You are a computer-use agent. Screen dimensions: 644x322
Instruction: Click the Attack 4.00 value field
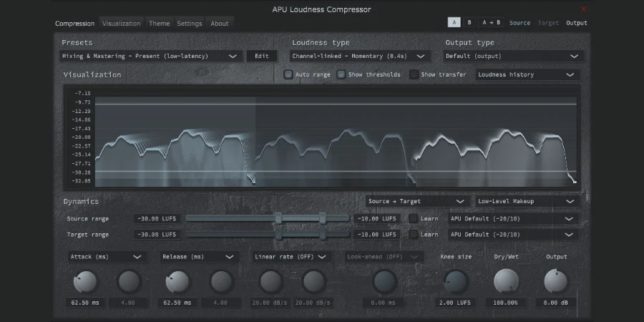pos(128,303)
